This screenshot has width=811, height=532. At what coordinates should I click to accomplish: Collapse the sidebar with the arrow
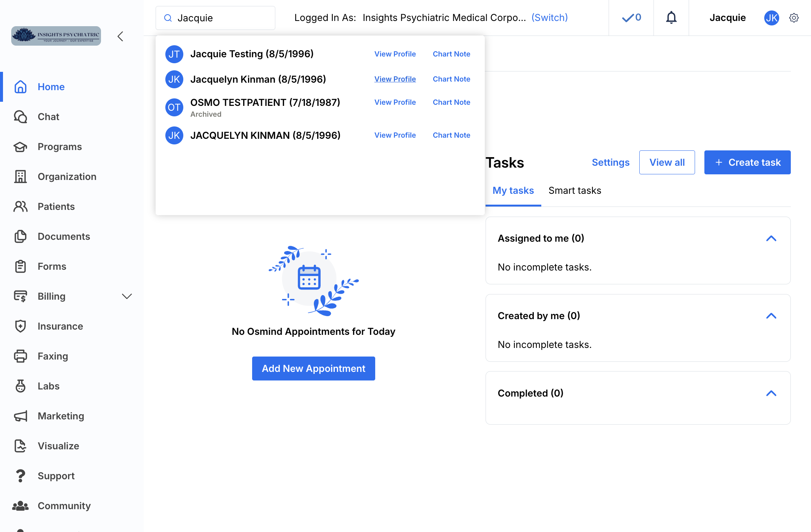120,36
